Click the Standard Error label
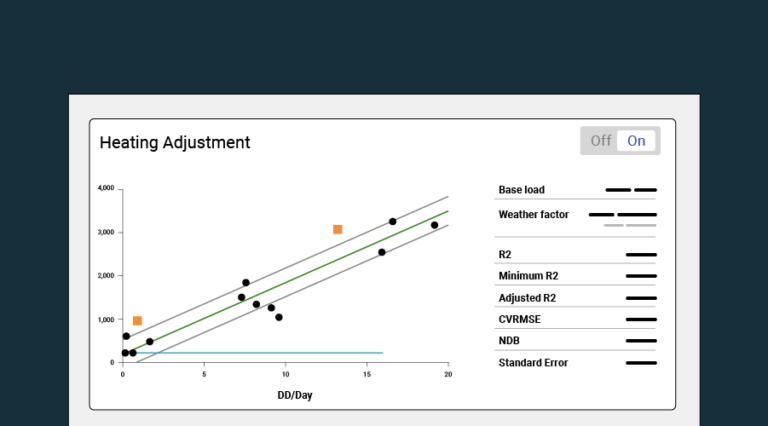 click(x=533, y=363)
